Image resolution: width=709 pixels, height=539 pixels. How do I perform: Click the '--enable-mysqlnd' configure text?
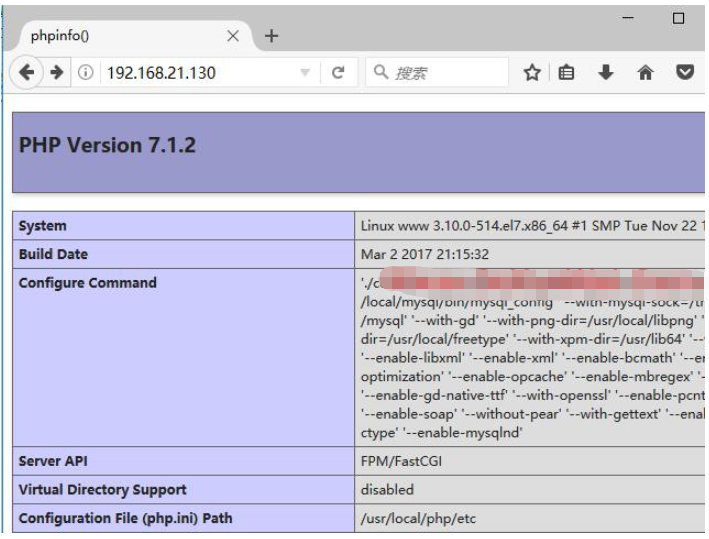click(462, 433)
